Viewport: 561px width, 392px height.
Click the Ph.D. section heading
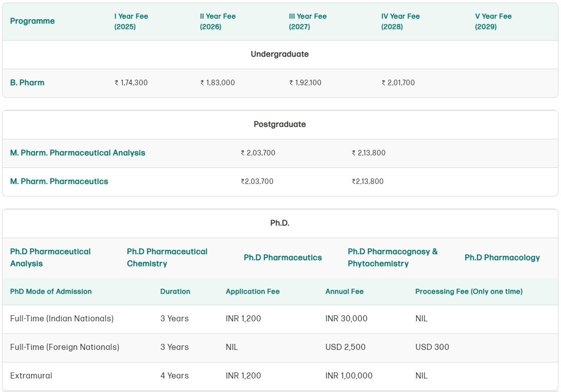click(x=280, y=223)
